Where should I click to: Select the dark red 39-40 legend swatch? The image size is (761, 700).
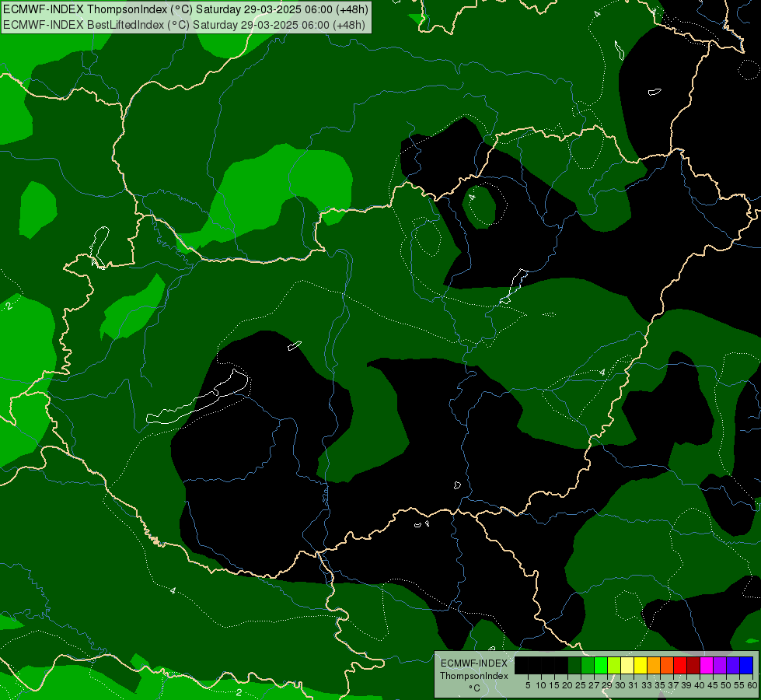pyautogui.click(x=693, y=665)
